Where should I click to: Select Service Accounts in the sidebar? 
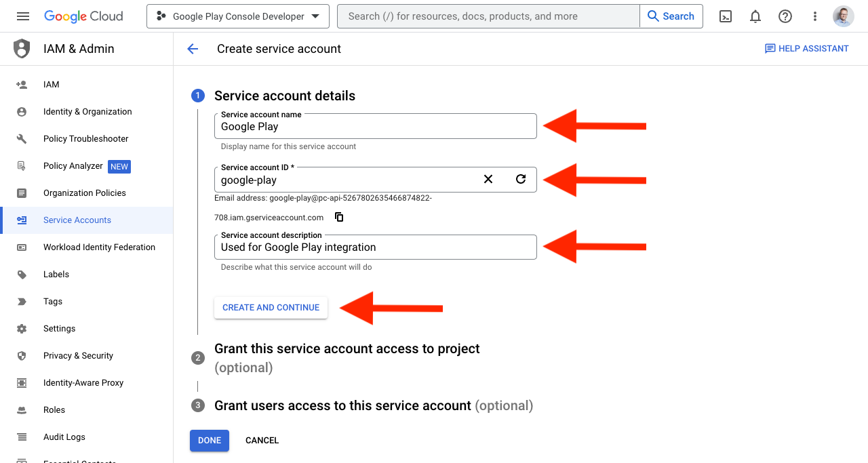point(77,220)
